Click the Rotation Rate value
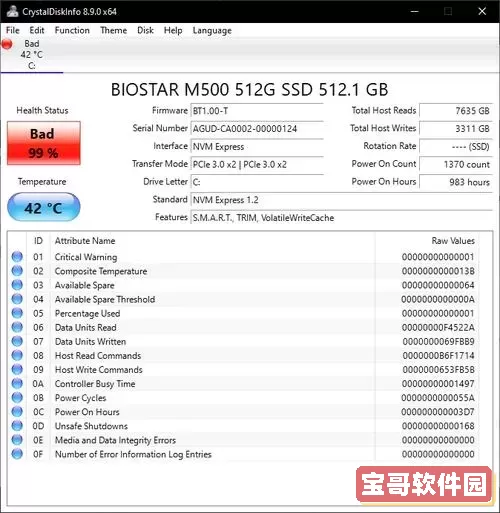Screen dimensions: 500x513 click(456, 146)
